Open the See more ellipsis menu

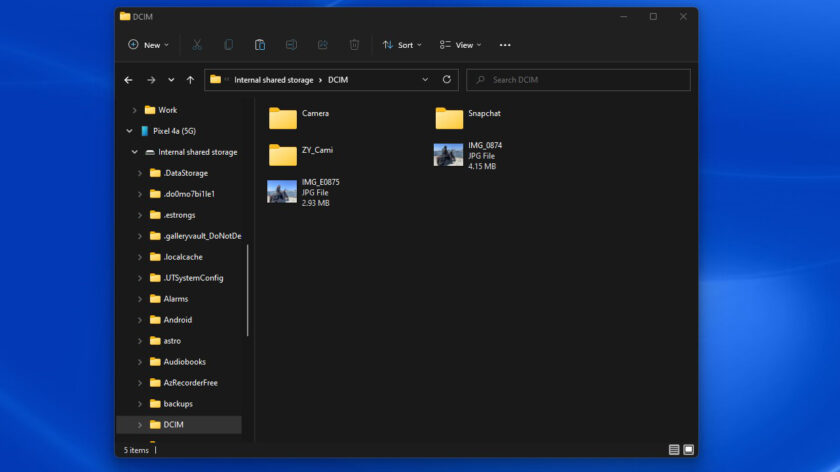pyautogui.click(x=505, y=45)
